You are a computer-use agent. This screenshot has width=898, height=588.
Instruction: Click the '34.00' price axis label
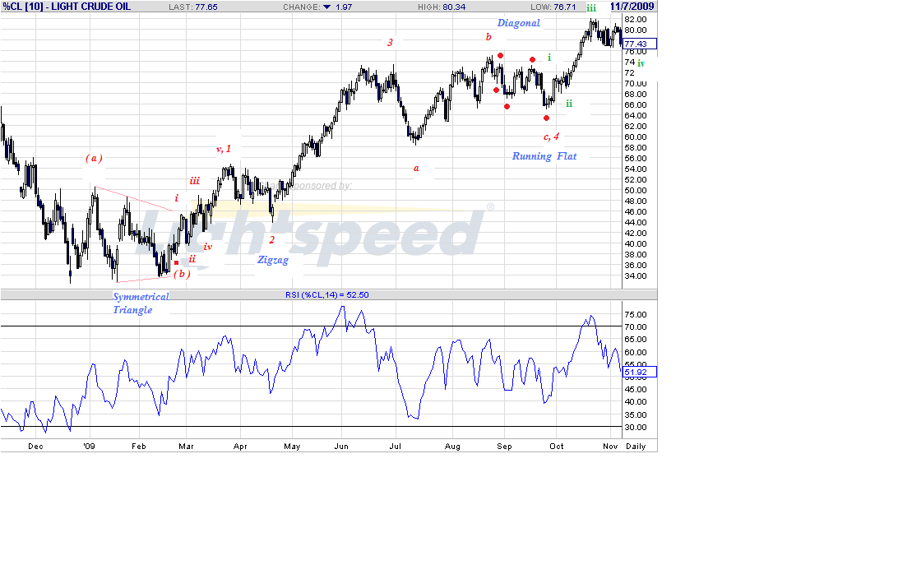(x=636, y=276)
